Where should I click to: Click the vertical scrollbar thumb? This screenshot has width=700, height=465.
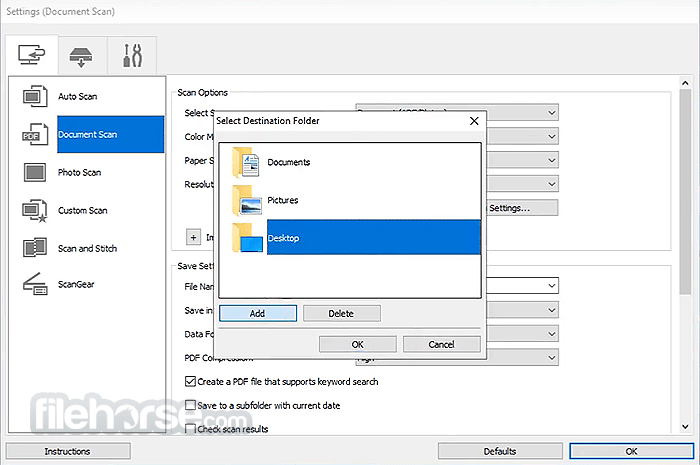(x=685, y=191)
